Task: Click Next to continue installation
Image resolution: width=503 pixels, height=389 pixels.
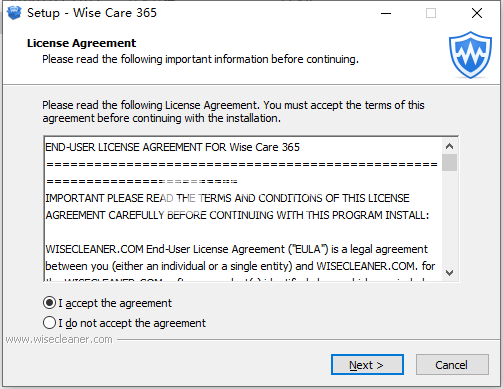Action: click(367, 365)
